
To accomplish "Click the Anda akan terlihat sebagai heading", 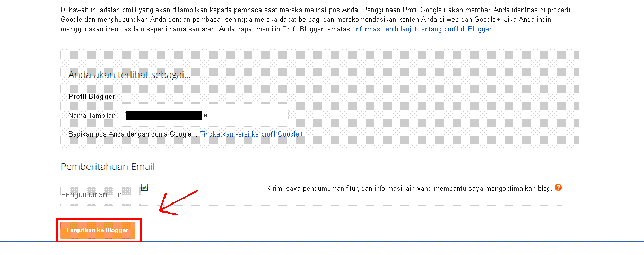I will (x=129, y=75).
